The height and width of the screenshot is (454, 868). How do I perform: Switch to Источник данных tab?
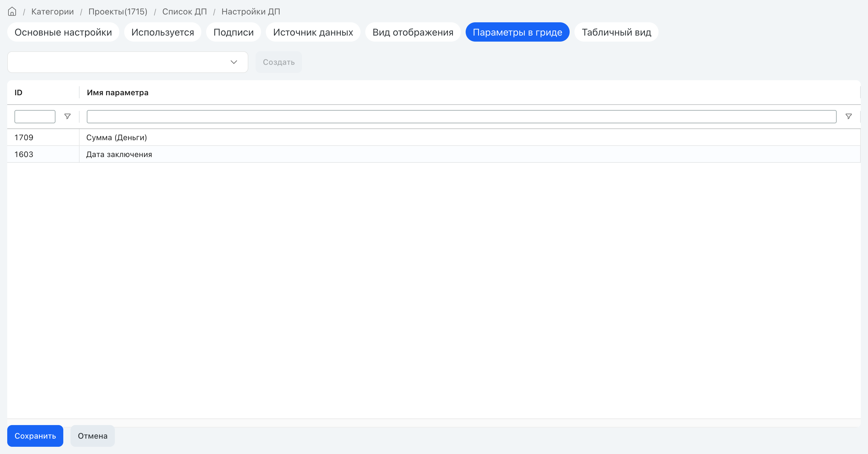pyautogui.click(x=313, y=32)
